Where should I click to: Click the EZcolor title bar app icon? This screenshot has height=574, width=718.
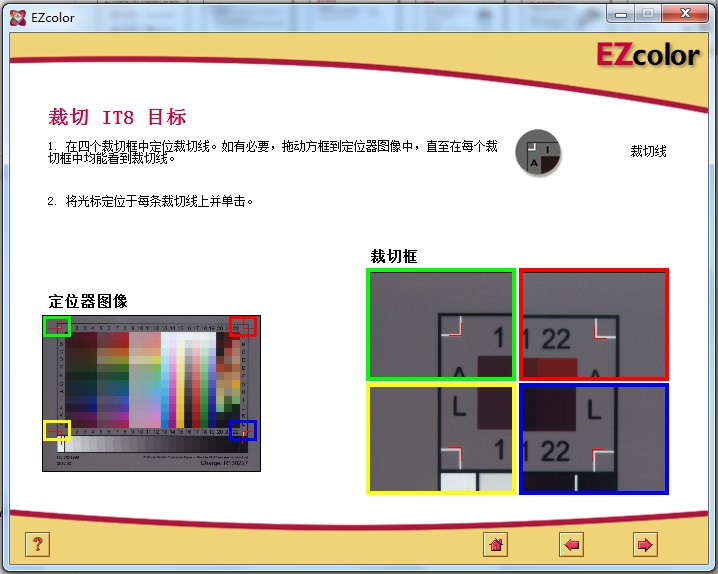point(17,17)
